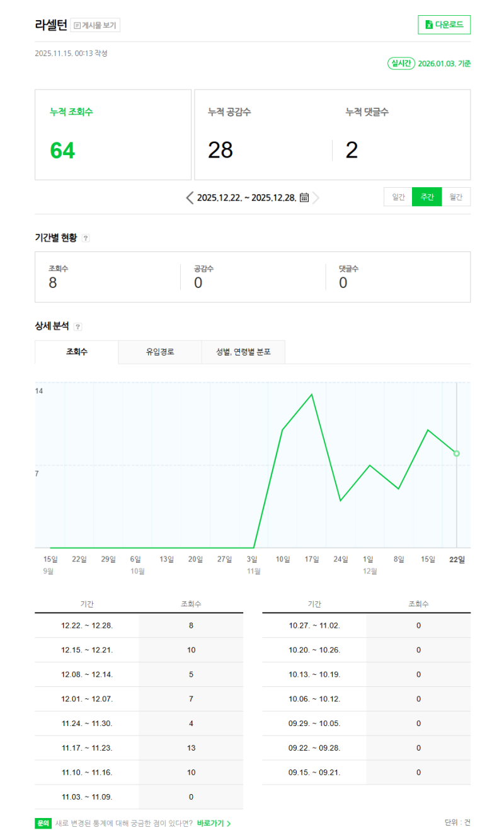
Task: Open 게시물 보기 button
Action: [95, 25]
